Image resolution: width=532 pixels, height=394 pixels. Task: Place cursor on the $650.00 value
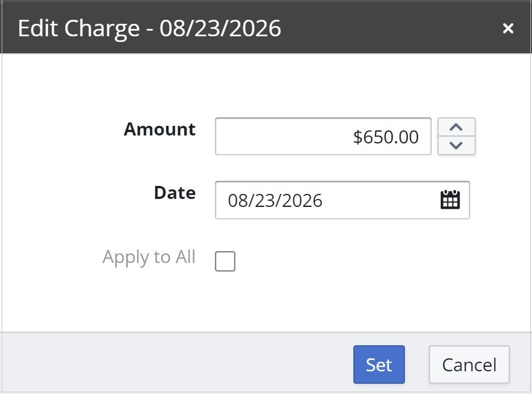tap(386, 137)
